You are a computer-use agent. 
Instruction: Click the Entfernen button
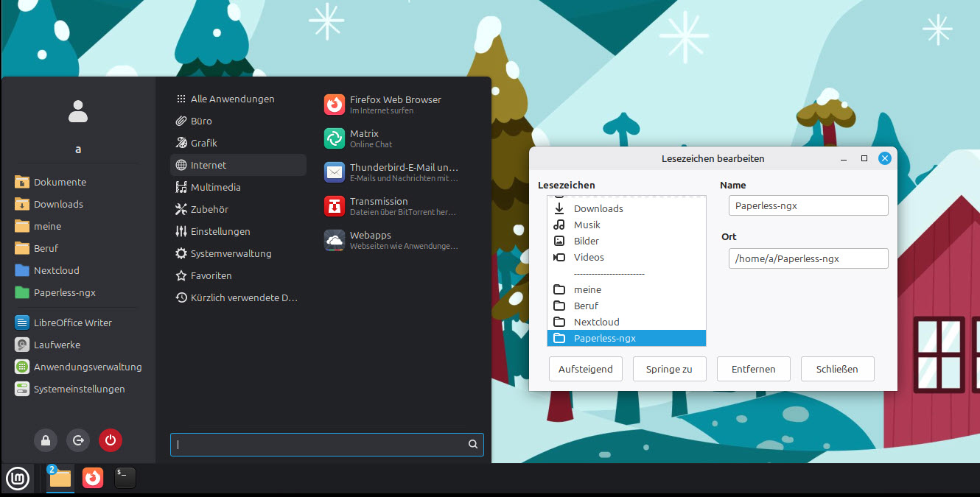pyautogui.click(x=753, y=369)
